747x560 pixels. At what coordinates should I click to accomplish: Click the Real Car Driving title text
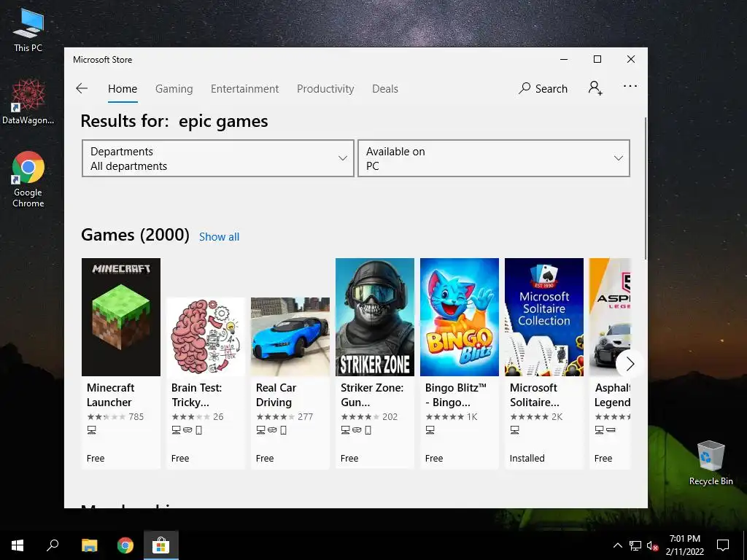pos(276,394)
